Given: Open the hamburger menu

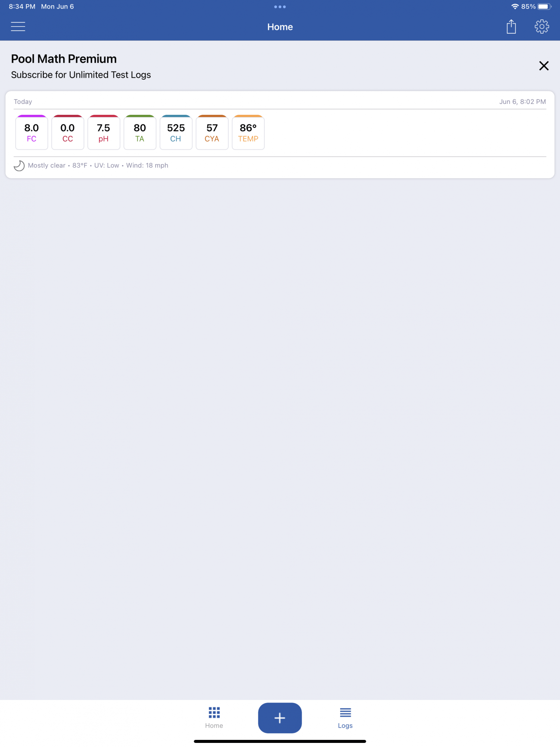Looking at the screenshot, I should click(x=18, y=27).
